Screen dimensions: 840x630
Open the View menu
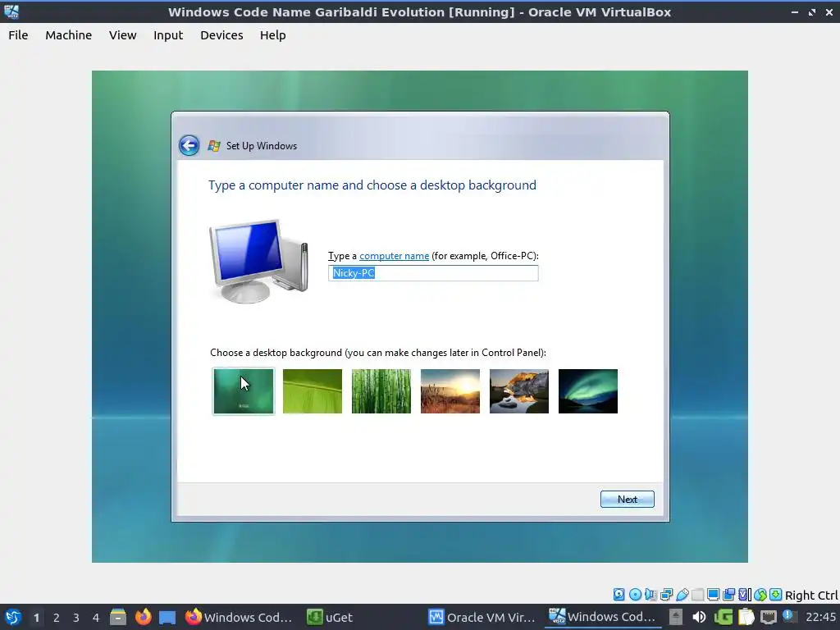[123, 34]
